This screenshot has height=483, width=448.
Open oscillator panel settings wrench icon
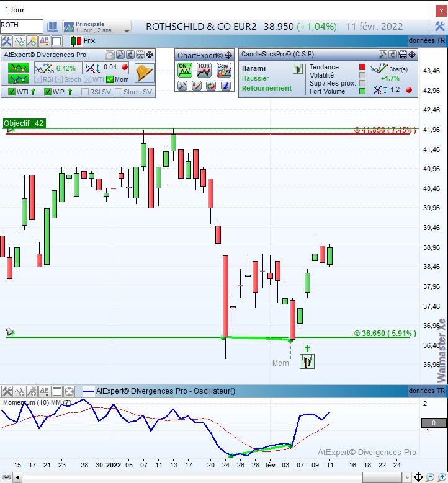(x=7, y=391)
